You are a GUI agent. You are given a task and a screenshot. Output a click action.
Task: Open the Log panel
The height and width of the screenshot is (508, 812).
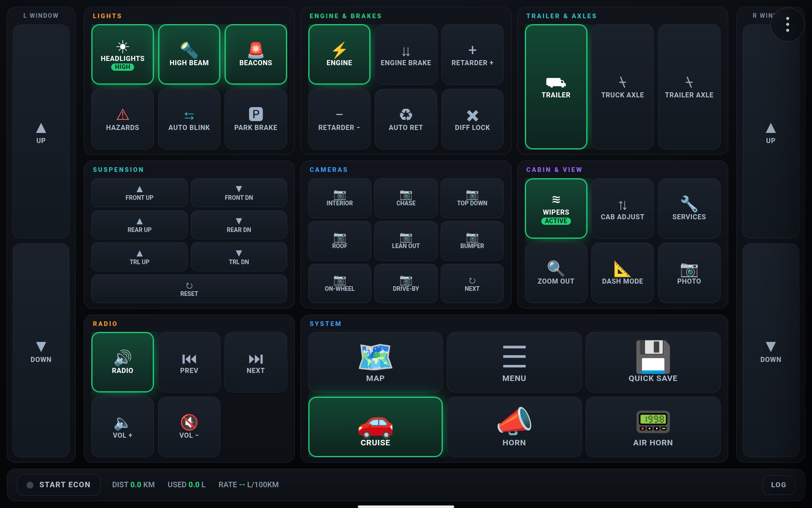tap(778, 485)
